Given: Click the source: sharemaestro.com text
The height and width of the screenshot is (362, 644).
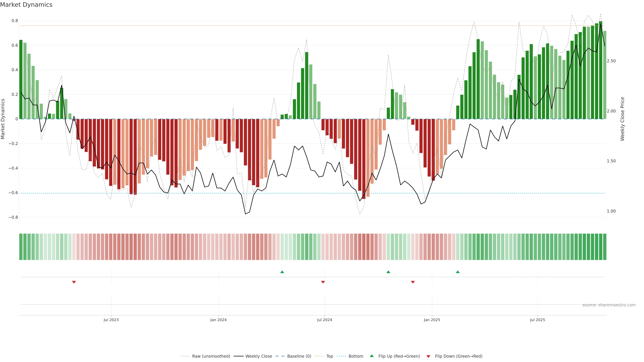Looking at the screenshot, I should click(609, 305).
